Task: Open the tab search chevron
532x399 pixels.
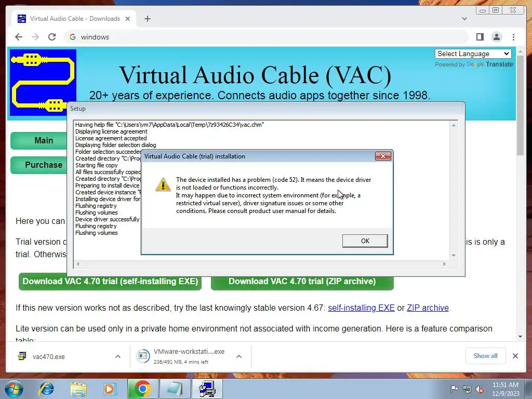Action: 464,19
